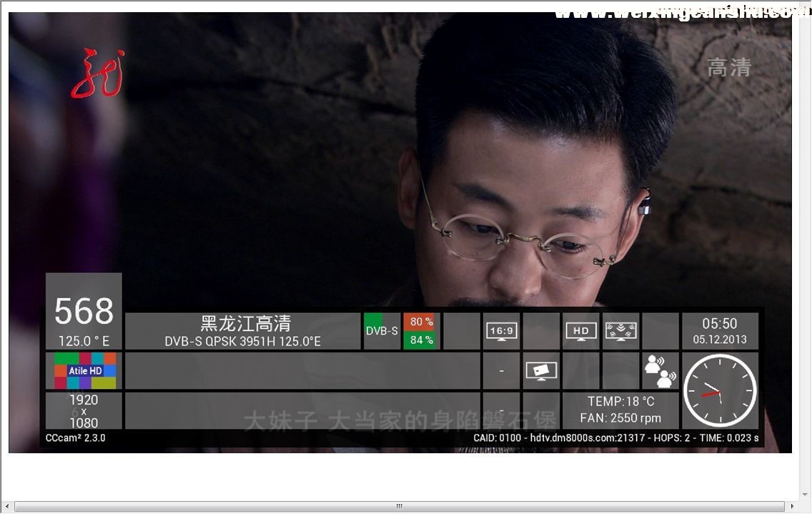The height and width of the screenshot is (514, 812).
Task: Click the time 05:50
Action: [x=719, y=324]
